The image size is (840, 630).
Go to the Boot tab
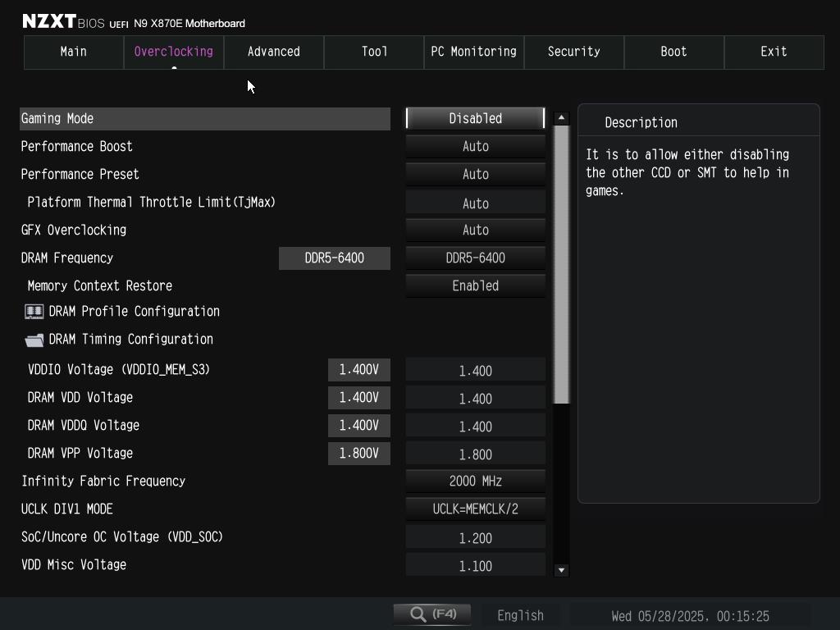[x=673, y=52]
